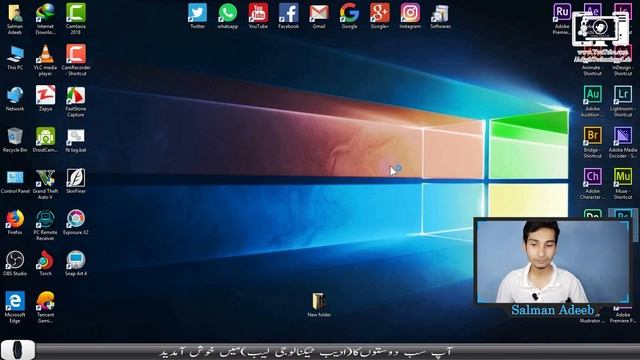Select the PC Remote Receiver icon
The height and width of the screenshot is (360, 640).
coord(45,219)
